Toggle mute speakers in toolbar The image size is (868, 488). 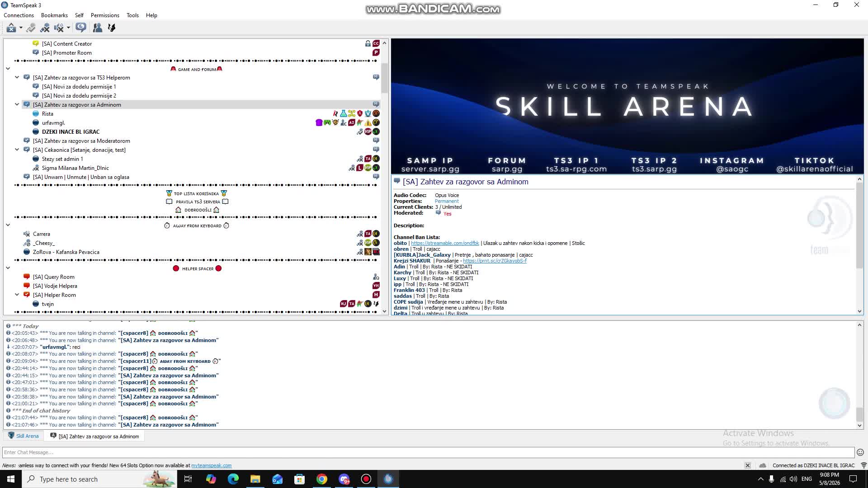pos(59,28)
